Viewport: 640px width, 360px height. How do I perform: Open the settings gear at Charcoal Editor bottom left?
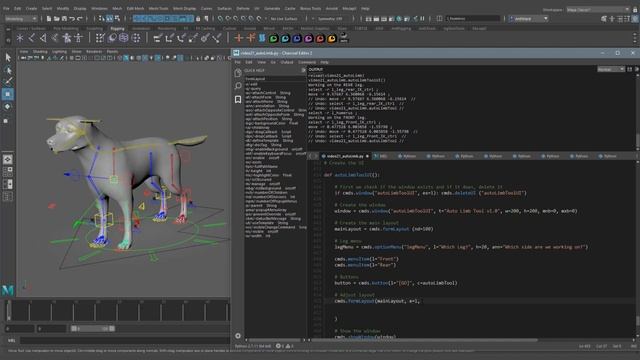(x=238, y=336)
